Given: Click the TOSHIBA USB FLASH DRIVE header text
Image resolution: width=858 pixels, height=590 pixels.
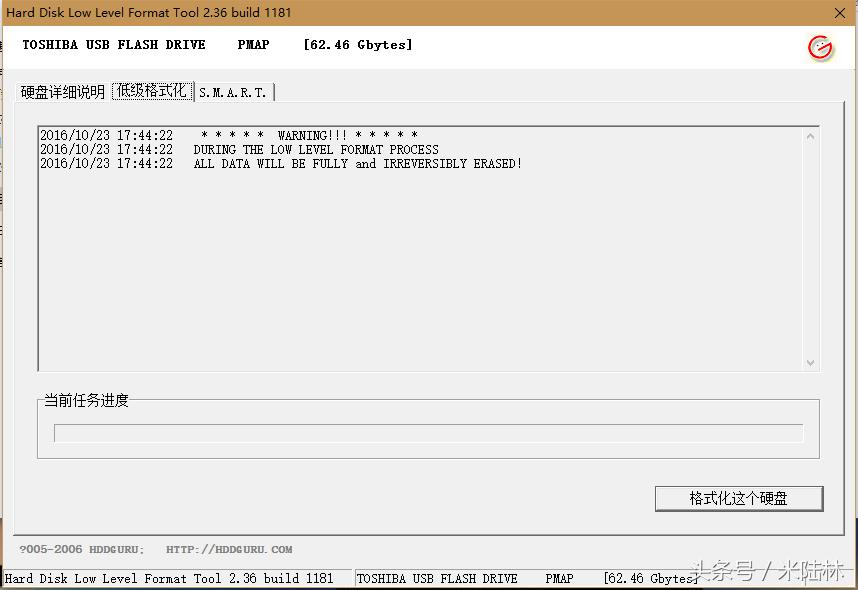Looking at the screenshot, I should [x=114, y=45].
